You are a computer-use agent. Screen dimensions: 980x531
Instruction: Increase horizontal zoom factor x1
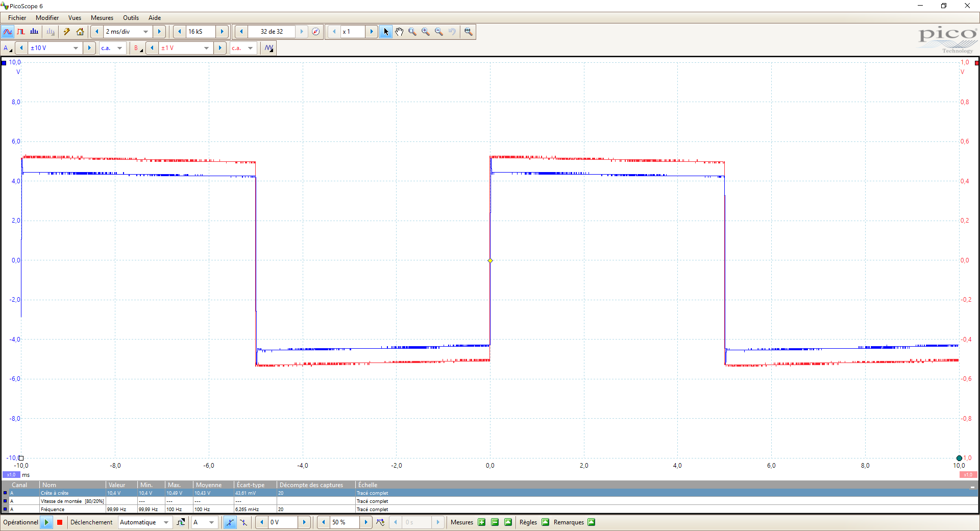[372, 32]
